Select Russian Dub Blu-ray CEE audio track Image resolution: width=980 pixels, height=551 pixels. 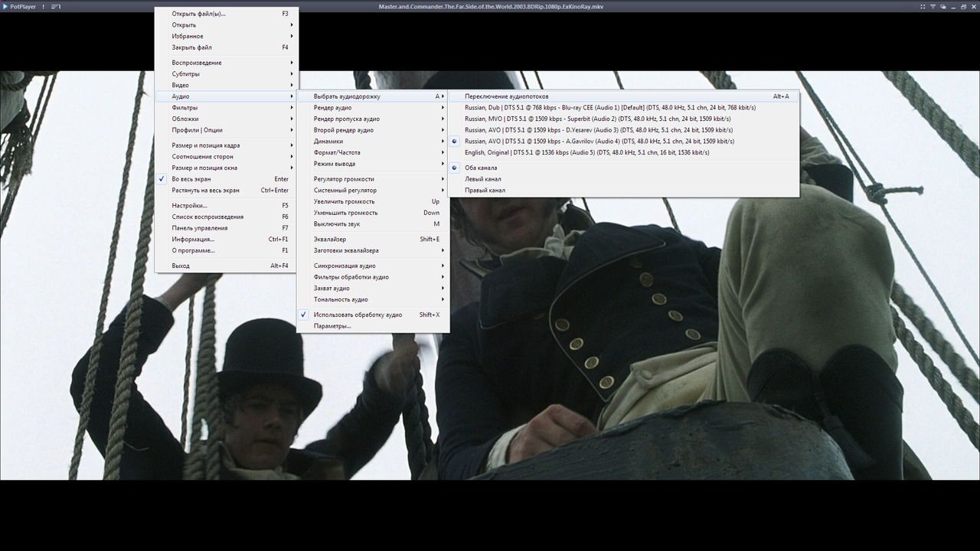[624, 107]
